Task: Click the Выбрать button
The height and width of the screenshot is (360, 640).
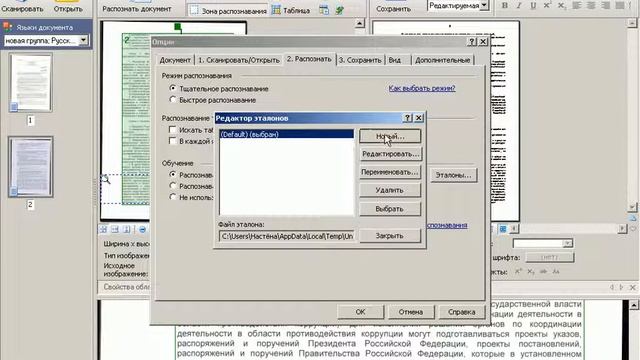Action: tap(390, 209)
